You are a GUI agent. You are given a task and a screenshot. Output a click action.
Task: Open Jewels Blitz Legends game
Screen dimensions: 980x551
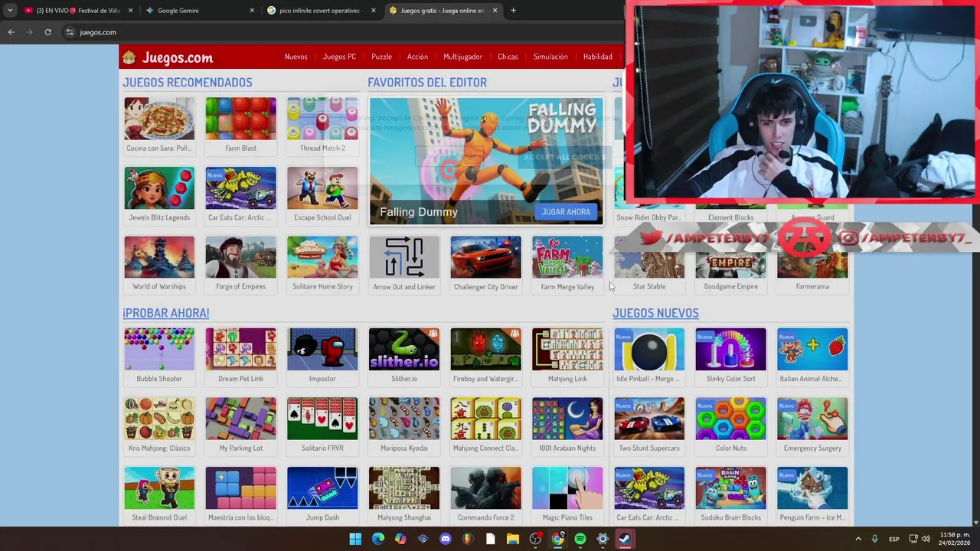tap(159, 194)
